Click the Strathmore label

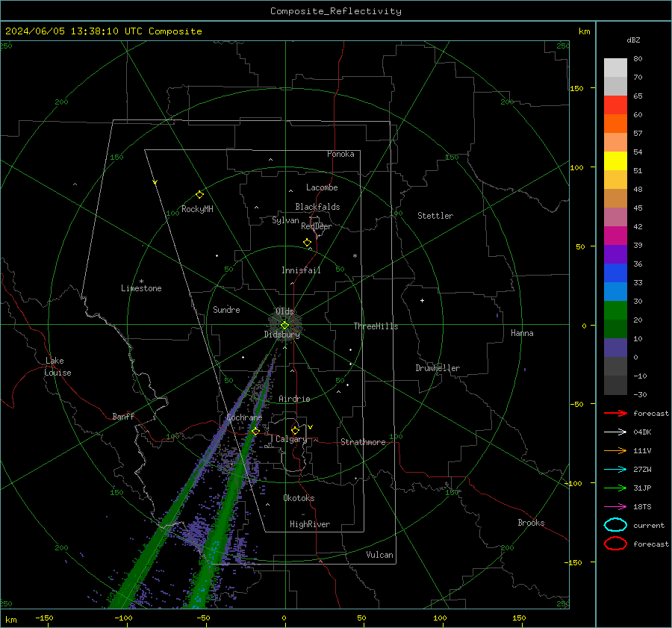click(363, 442)
